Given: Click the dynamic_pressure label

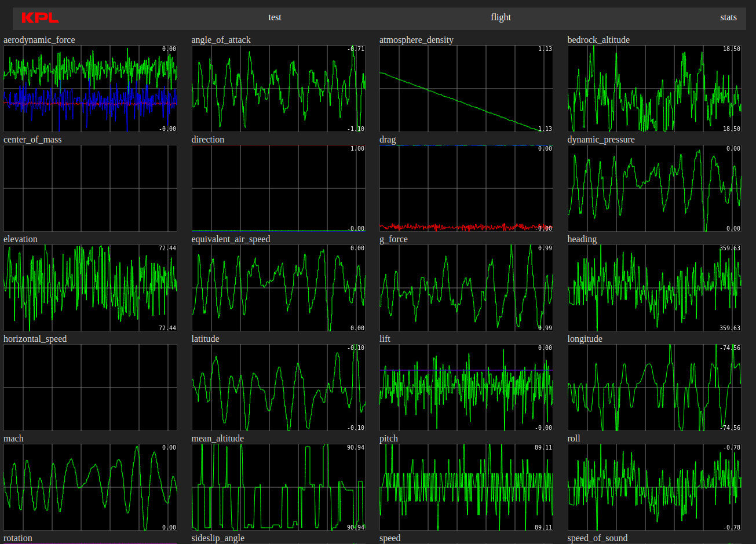Looking at the screenshot, I should pyautogui.click(x=601, y=140).
